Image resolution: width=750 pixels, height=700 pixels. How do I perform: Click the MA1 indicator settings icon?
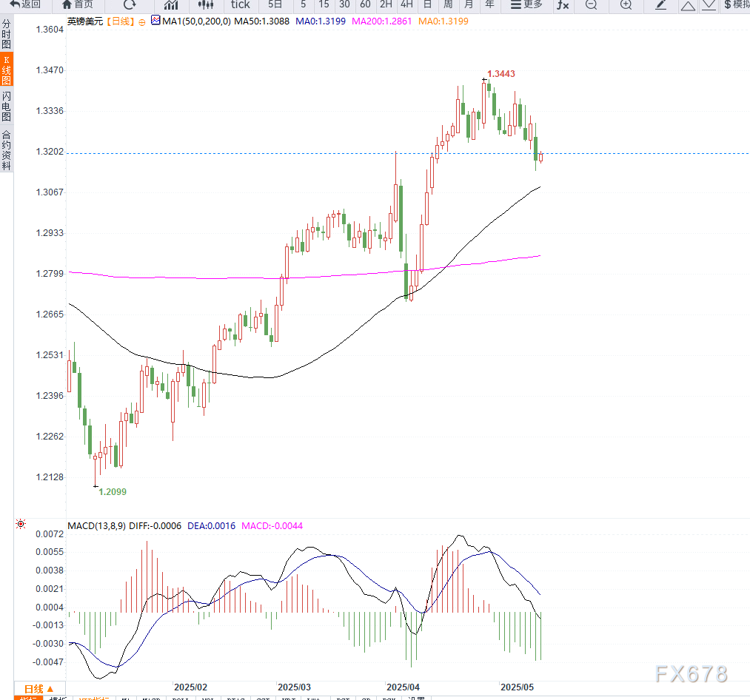click(155, 21)
